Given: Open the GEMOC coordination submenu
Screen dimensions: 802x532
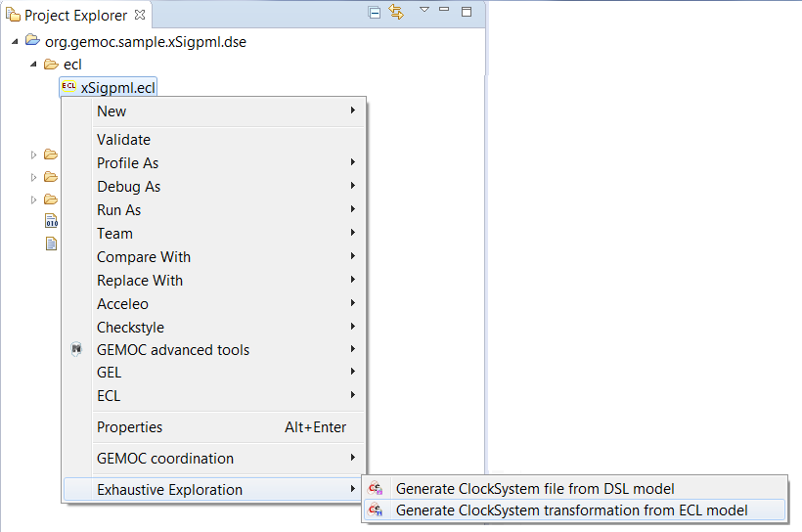Looking at the screenshot, I should pos(164,459).
